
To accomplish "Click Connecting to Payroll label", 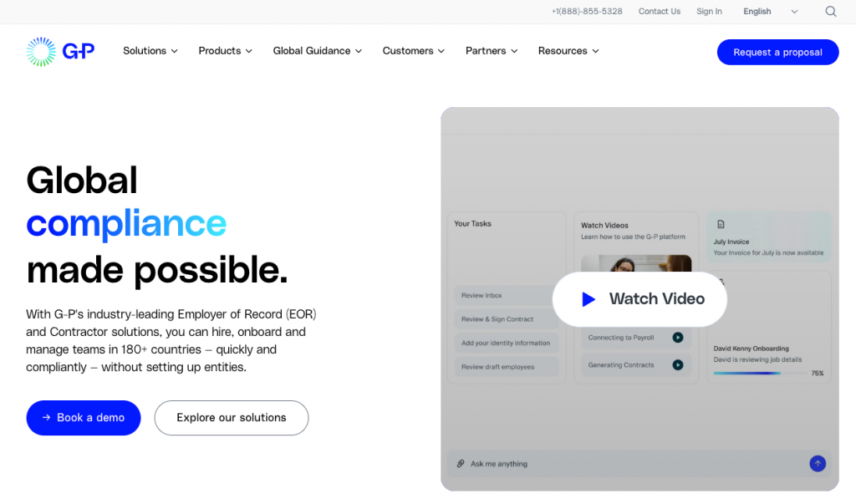I will click(621, 338).
